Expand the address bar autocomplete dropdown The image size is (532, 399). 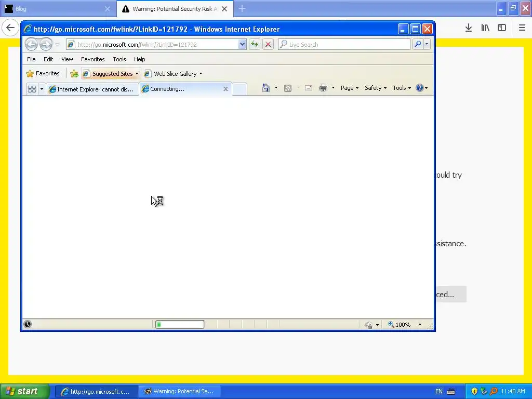(242, 45)
